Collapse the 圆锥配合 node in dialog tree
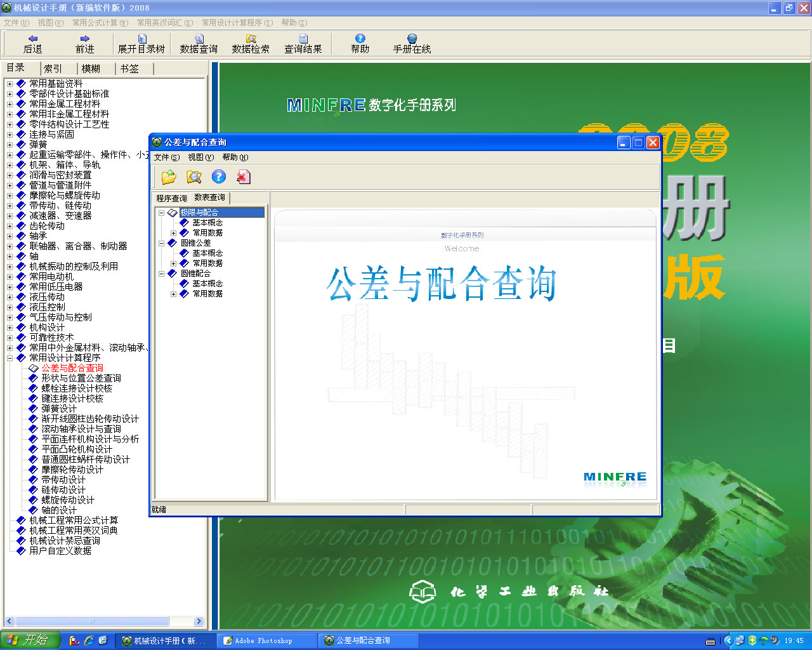Image resolution: width=812 pixels, height=650 pixels. (x=161, y=274)
